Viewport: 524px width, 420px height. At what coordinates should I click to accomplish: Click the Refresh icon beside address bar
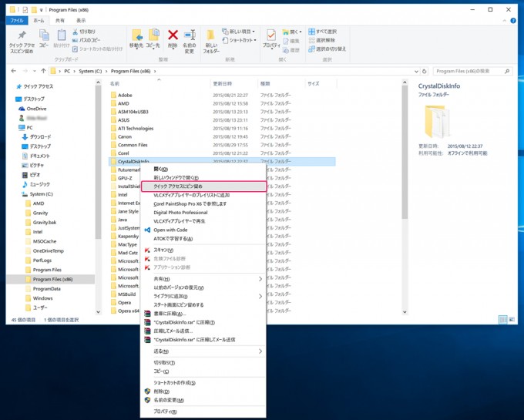pyautogui.click(x=425, y=71)
